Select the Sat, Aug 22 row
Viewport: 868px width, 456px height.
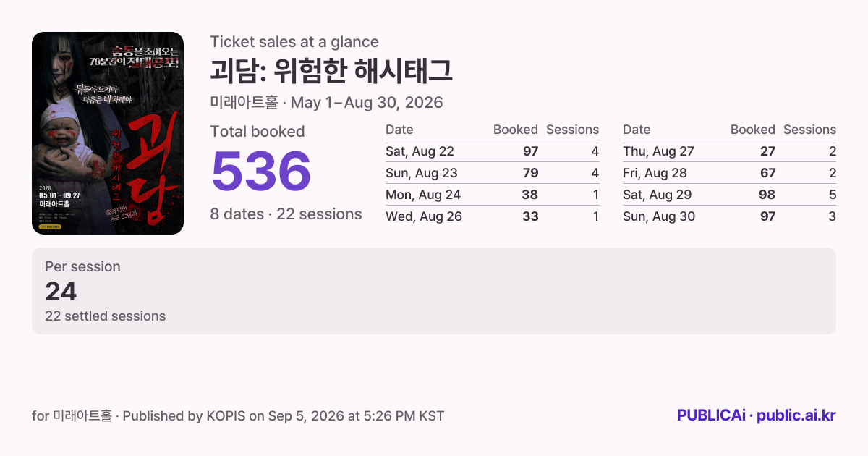point(493,151)
